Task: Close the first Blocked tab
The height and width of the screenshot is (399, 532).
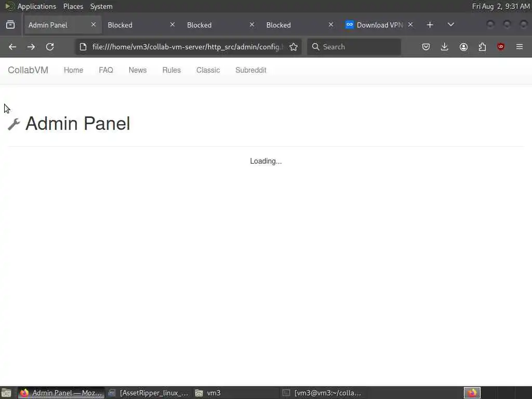Action: (x=172, y=24)
